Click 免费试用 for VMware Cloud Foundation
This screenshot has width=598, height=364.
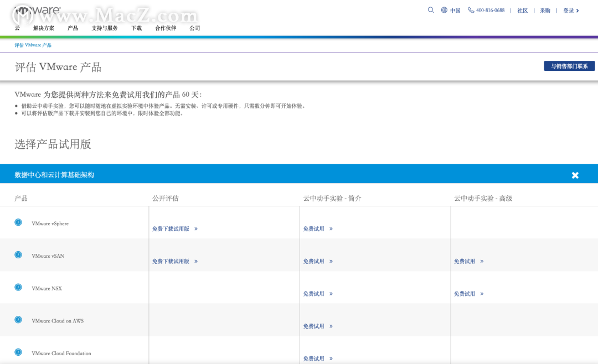pos(318,358)
